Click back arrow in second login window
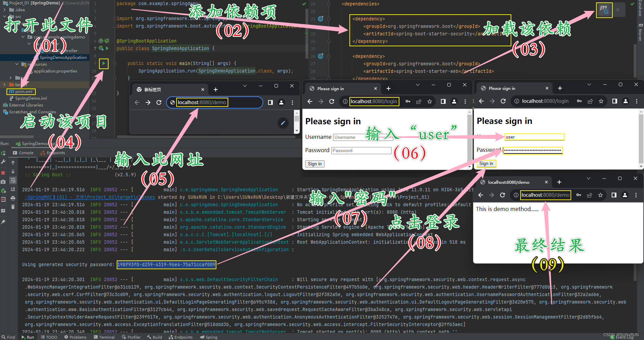Image resolution: width=644 pixels, height=340 pixels. click(481, 101)
